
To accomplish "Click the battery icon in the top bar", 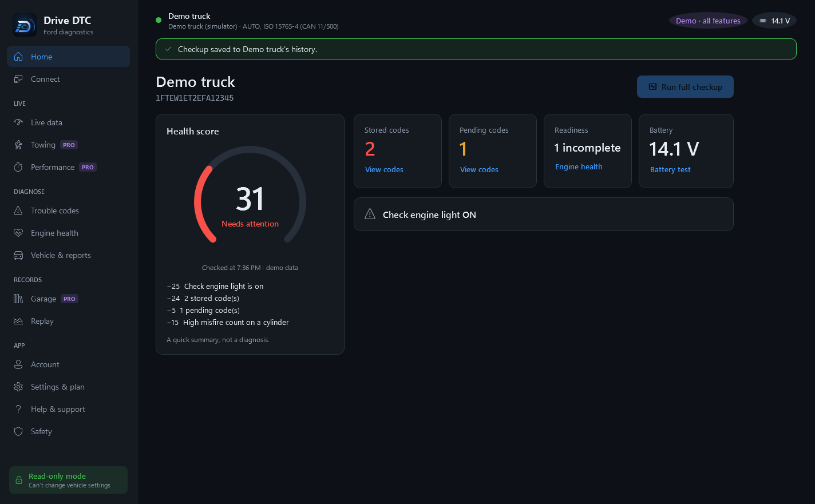I will pyautogui.click(x=763, y=21).
